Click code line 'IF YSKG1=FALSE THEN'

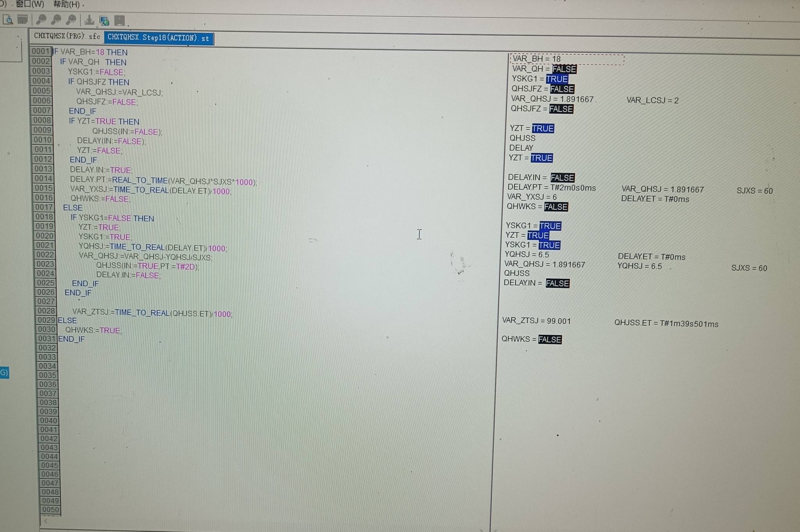[x=112, y=218]
